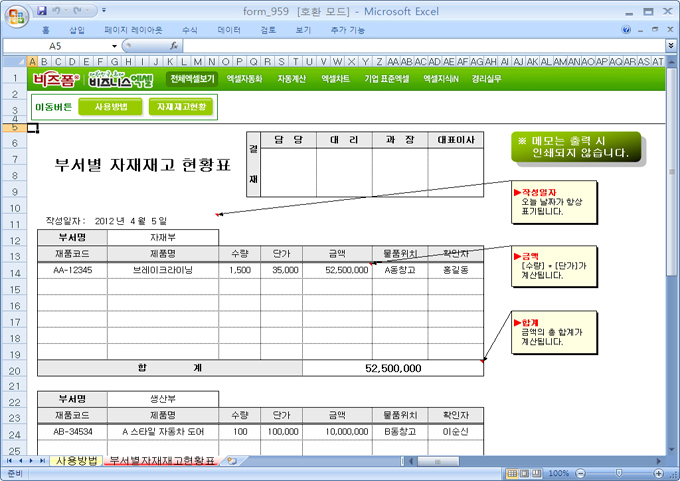Expand the Name Box dropdown

[x=114, y=46]
